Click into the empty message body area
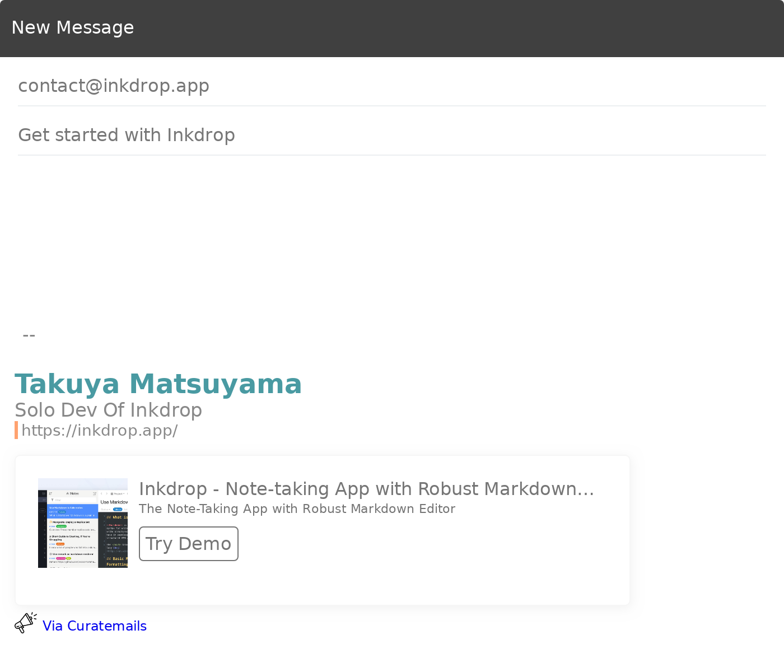Image resolution: width=784 pixels, height=672 pixels. click(x=392, y=235)
